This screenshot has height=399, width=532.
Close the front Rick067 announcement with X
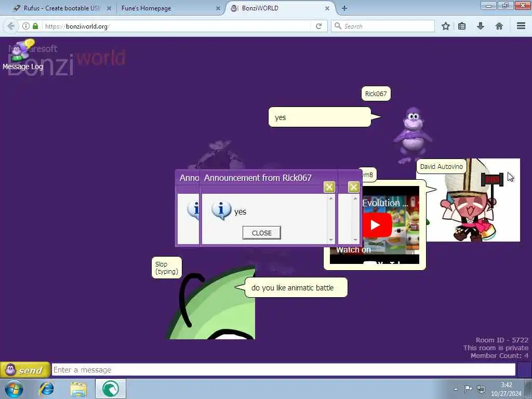(329, 187)
